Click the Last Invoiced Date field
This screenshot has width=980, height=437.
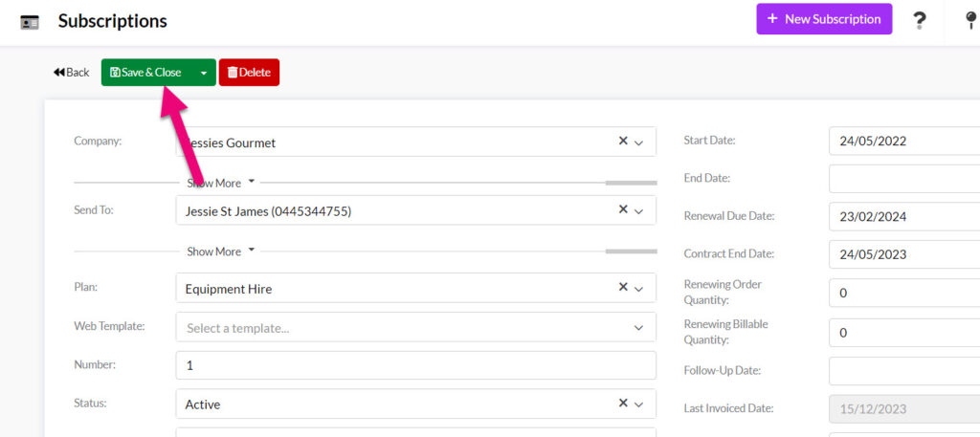904,409
